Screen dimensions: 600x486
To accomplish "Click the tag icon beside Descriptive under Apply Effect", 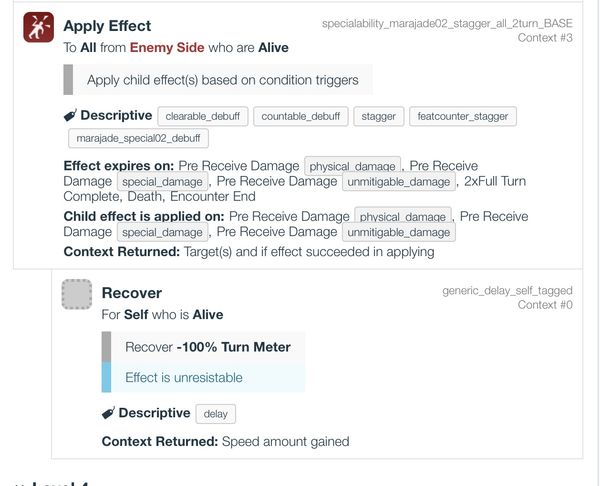I will [69, 116].
